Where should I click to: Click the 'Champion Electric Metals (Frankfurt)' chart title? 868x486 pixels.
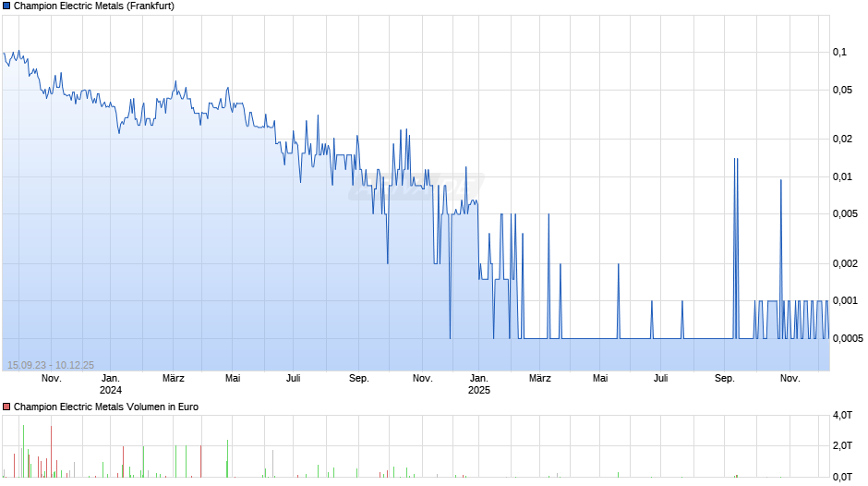[x=94, y=6]
